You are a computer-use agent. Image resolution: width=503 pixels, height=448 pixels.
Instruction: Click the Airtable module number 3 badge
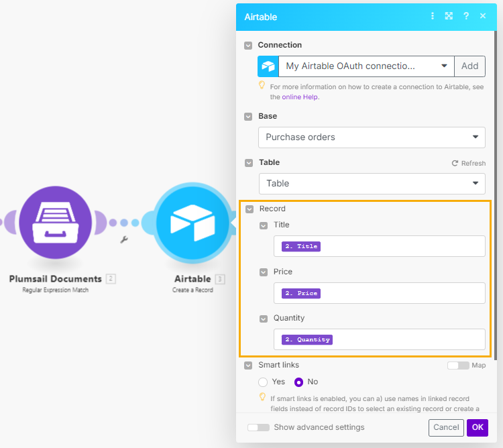point(220,279)
